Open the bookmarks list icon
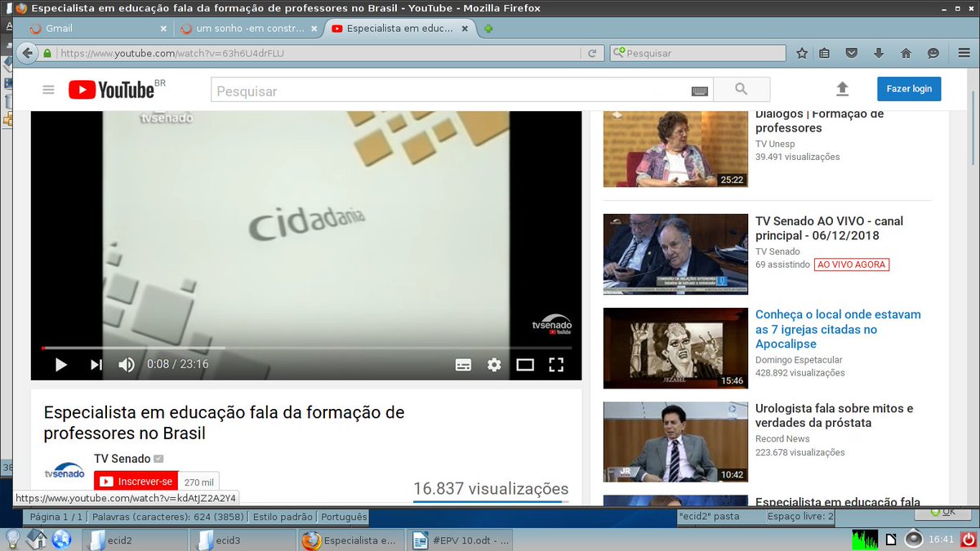 point(825,53)
